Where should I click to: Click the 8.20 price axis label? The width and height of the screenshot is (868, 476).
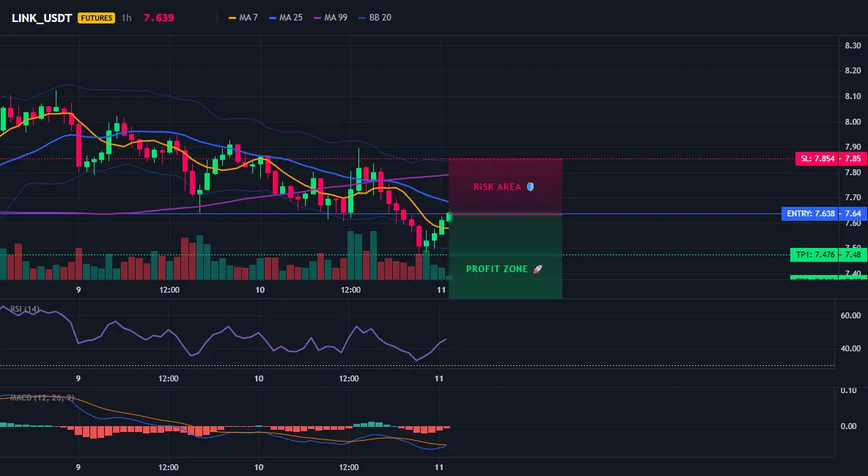point(853,70)
